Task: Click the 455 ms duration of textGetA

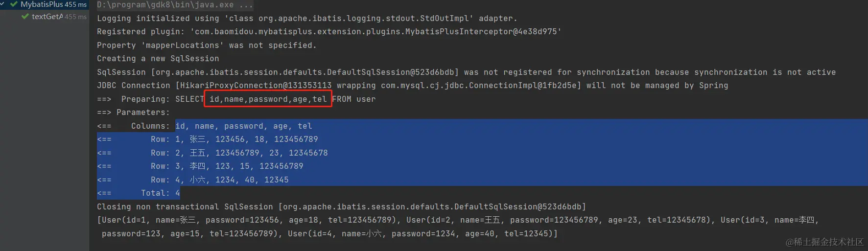Action: (75, 17)
